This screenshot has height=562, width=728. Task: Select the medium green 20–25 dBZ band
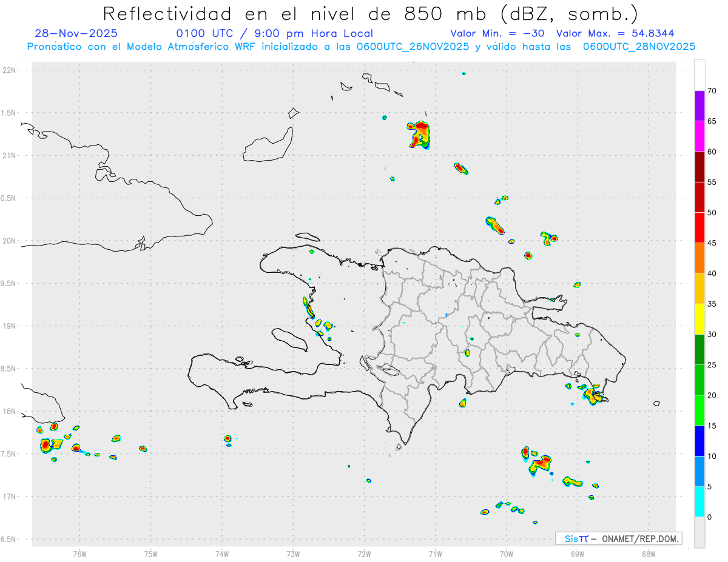pos(699,380)
